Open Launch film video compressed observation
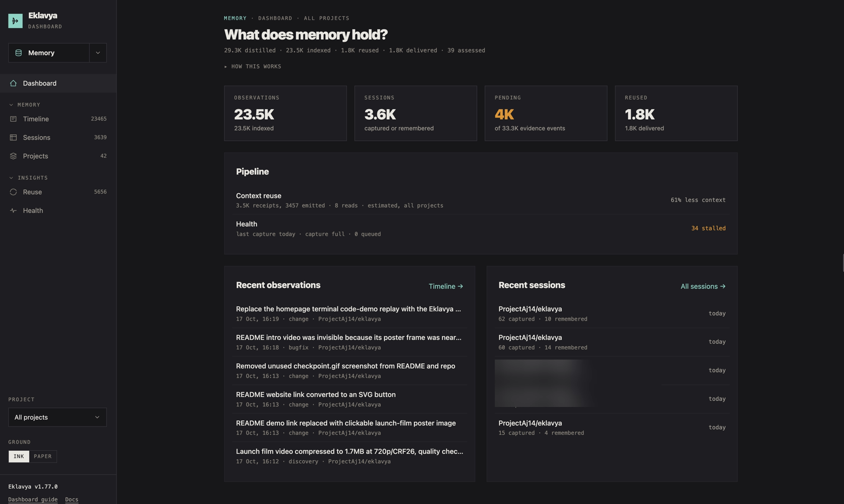 click(x=349, y=456)
